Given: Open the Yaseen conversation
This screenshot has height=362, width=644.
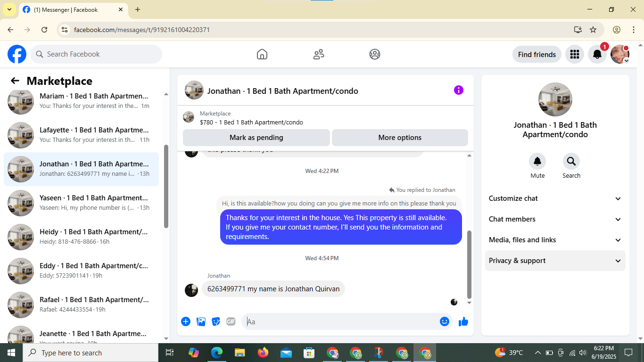Looking at the screenshot, I should (81, 203).
